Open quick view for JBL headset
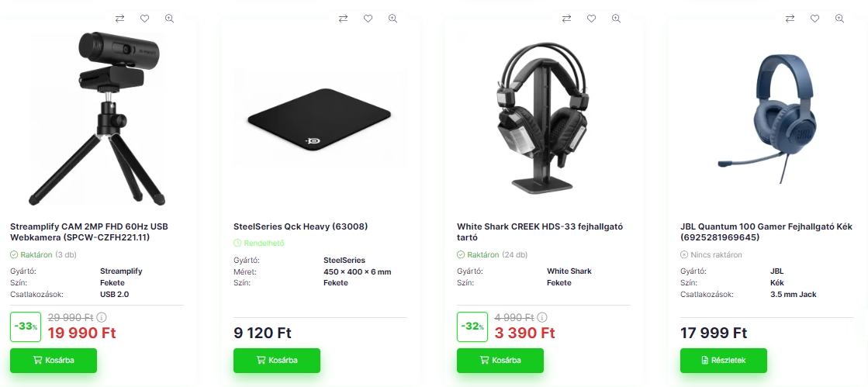868x387 pixels. tap(839, 19)
